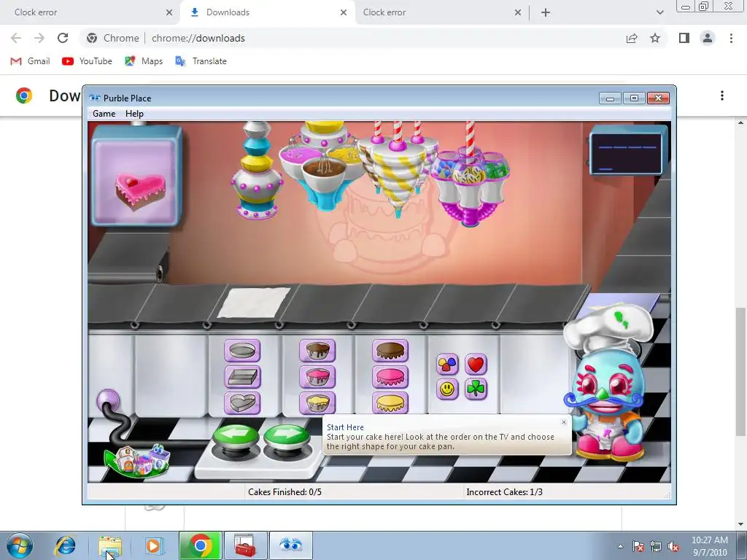The image size is (747, 560).
Task: Go back in Chrome
Action: tap(16, 38)
